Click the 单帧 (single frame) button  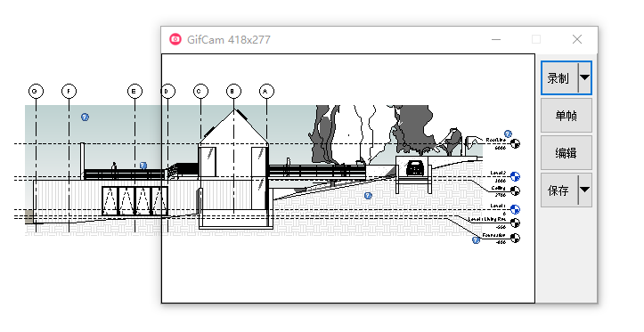(x=566, y=116)
